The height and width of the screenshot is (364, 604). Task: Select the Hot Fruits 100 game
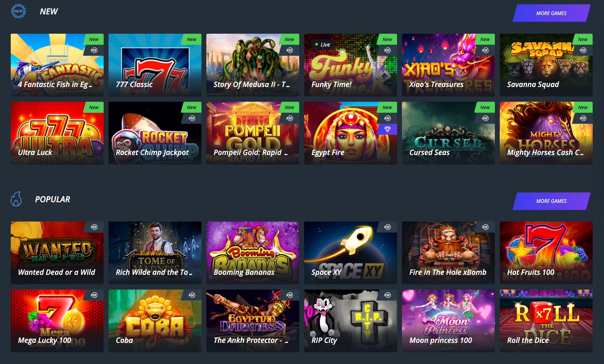[x=546, y=253]
